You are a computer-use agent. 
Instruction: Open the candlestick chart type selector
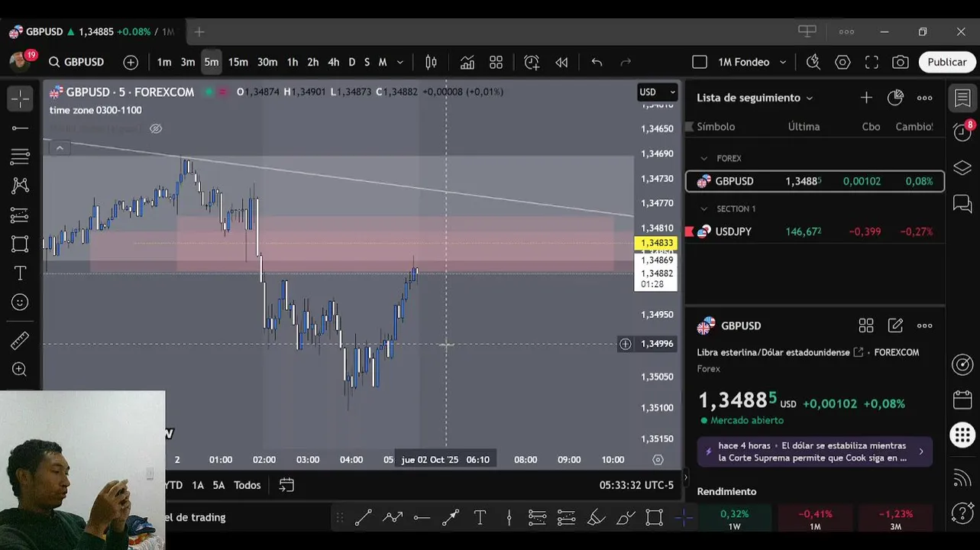pyautogui.click(x=431, y=62)
